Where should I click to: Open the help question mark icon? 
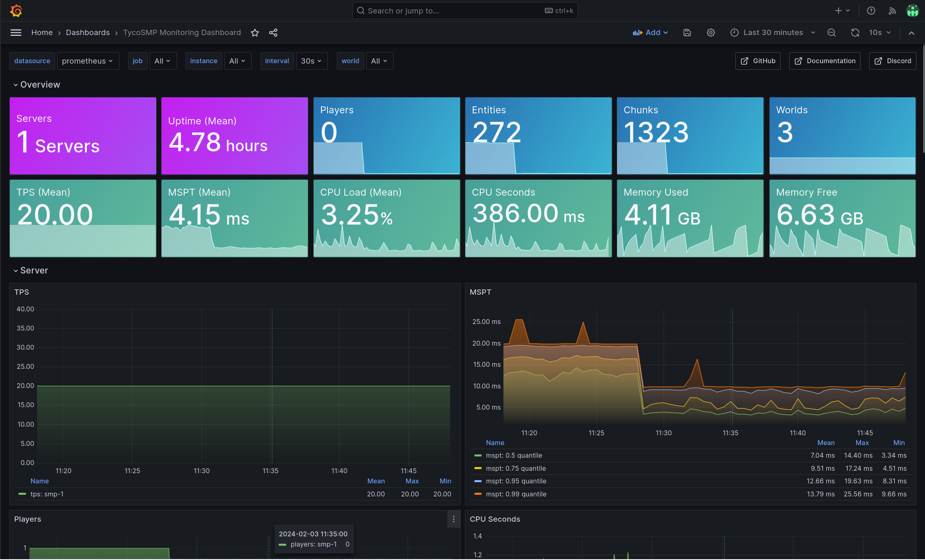[871, 11]
